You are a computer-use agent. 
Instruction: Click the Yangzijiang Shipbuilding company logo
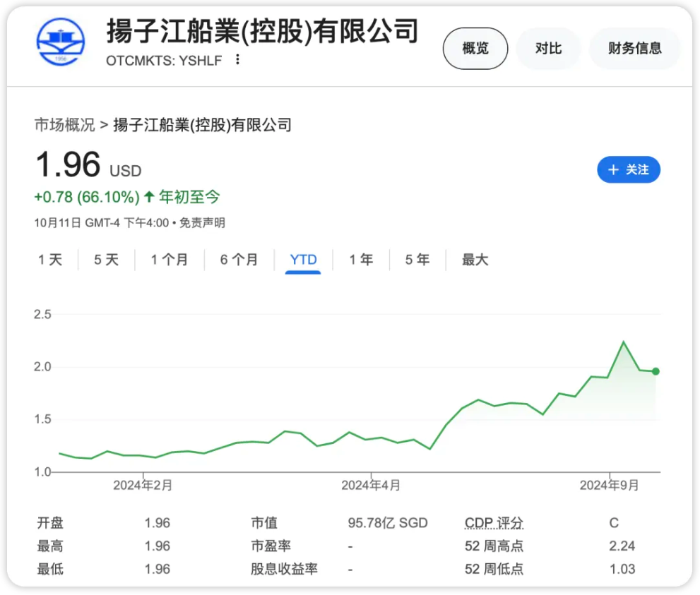pyautogui.click(x=60, y=42)
